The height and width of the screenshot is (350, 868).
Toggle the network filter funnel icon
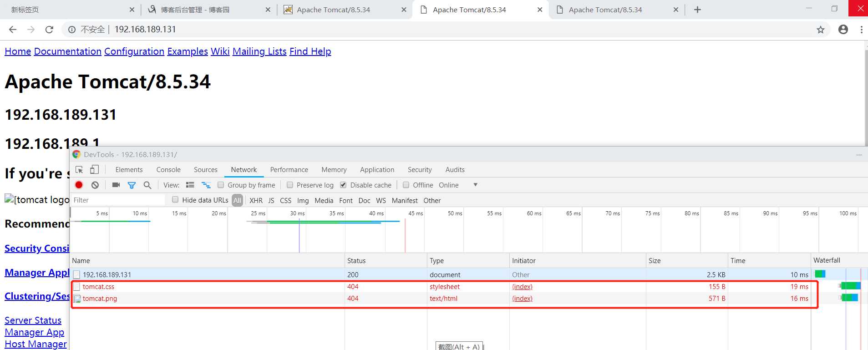tap(132, 185)
